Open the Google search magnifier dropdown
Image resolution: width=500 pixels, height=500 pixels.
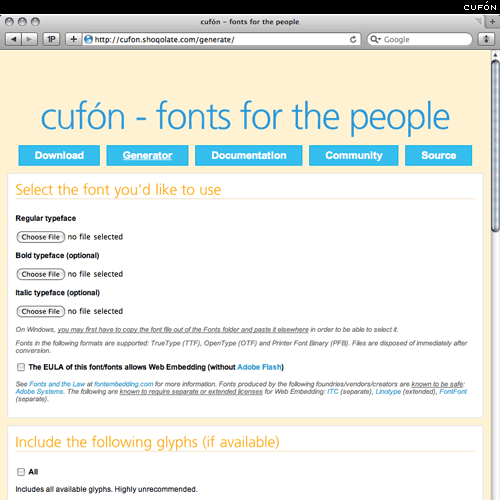[375, 39]
